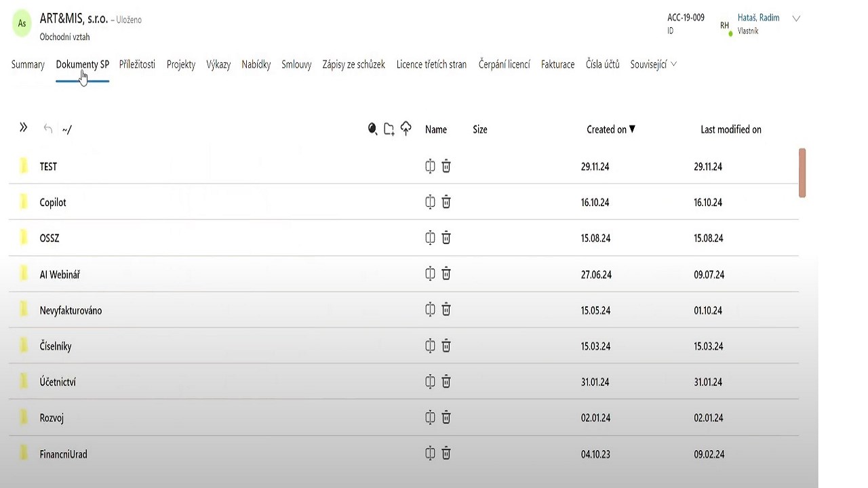
Task: Go to the Výkazy tab
Action: [218, 64]
